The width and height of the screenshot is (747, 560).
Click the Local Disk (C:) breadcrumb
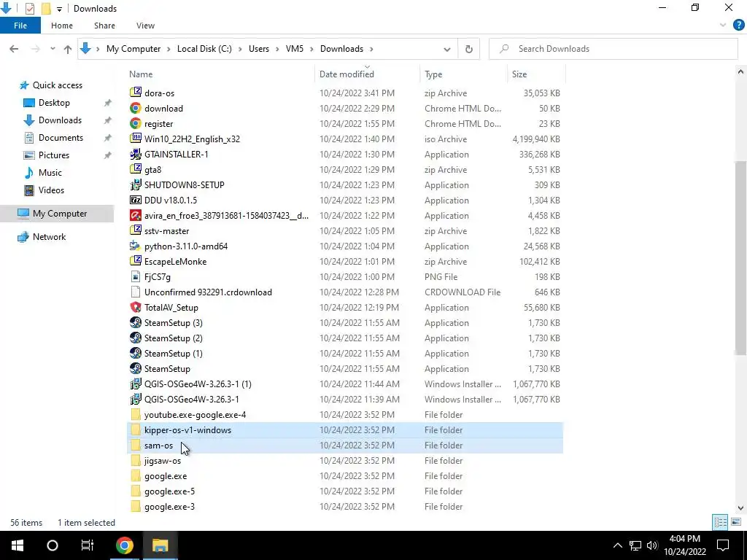tap(204, 49)
